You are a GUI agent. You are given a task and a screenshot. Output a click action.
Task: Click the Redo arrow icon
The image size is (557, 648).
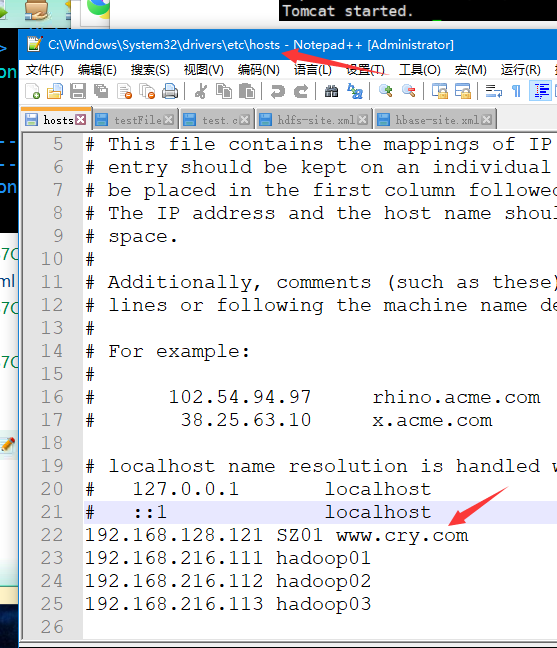tap(301, 91)
